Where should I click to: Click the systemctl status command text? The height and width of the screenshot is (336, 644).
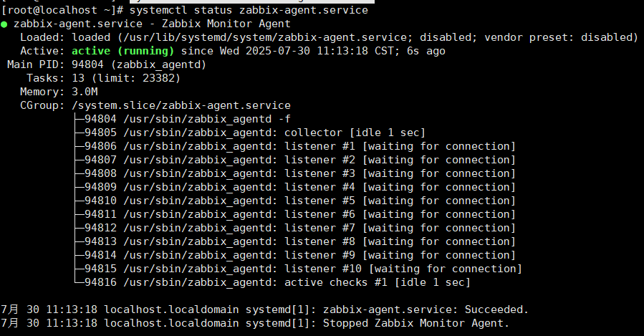pyautogui.click(x=249, y=10)
